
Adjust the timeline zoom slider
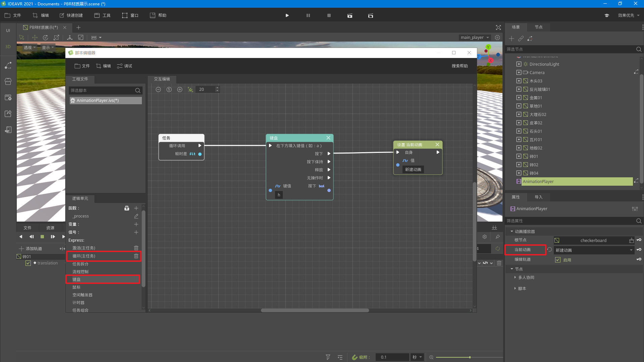470,357
